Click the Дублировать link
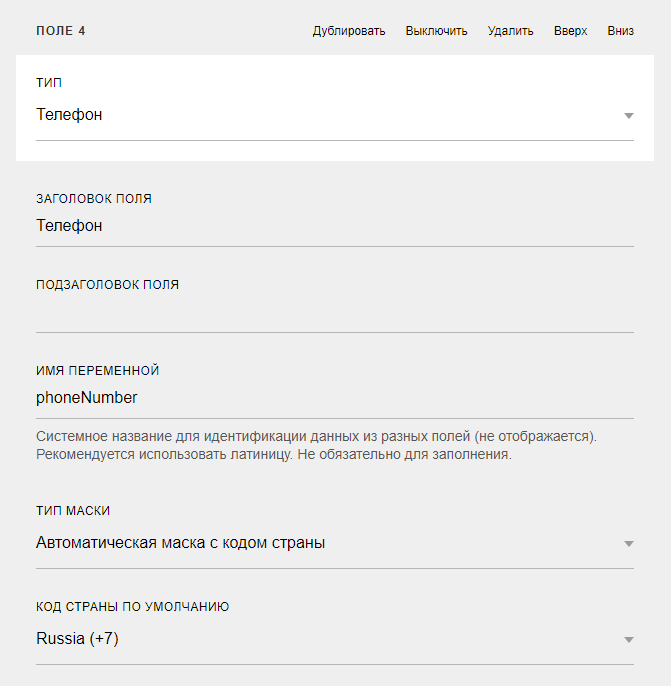 point(348,31)
